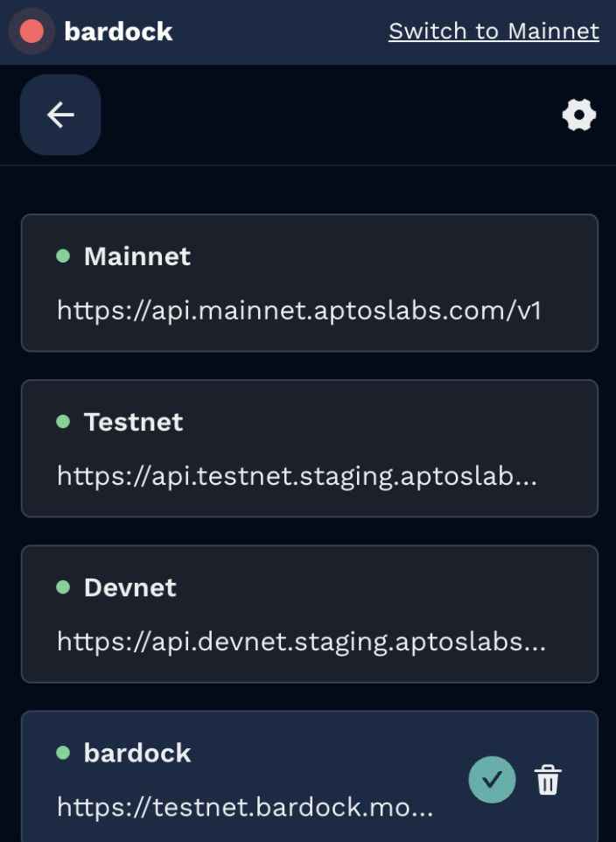Click the bardock title in the header
The image size is (616, 842).
pyautogui.click(x=118, y=32)
